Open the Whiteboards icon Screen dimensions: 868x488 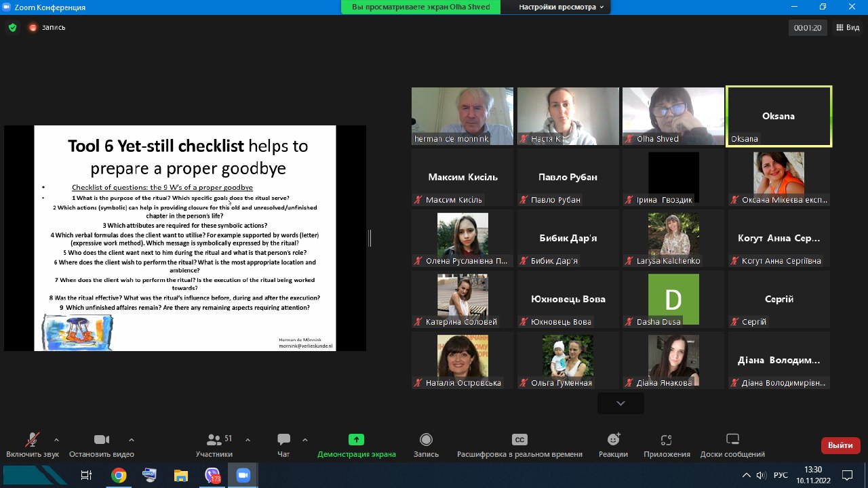(x=732, y=440)
